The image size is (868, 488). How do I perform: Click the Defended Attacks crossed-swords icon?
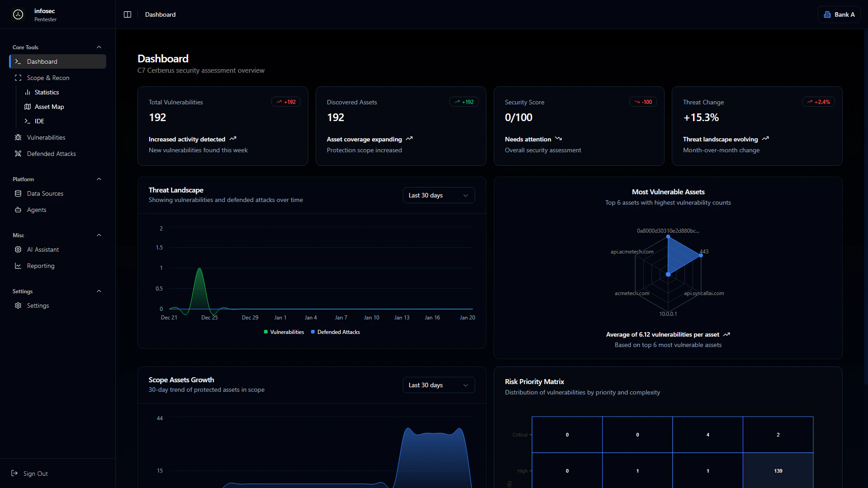(x=18, y=154)
